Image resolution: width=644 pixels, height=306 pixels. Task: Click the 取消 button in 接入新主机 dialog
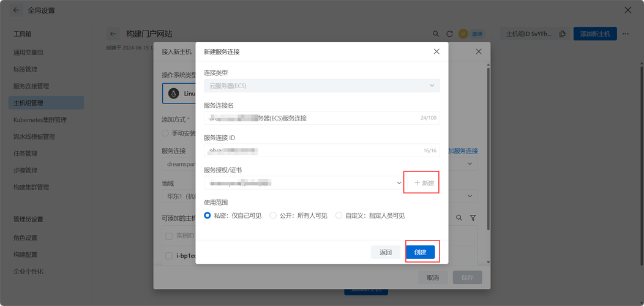pos(433,278)
